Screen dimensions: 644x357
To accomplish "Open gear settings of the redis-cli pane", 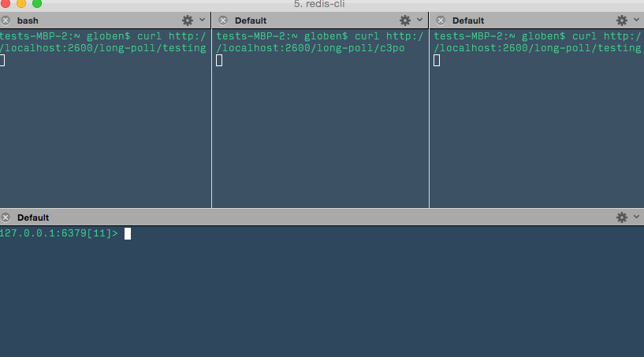I will [x=622, y=218].
